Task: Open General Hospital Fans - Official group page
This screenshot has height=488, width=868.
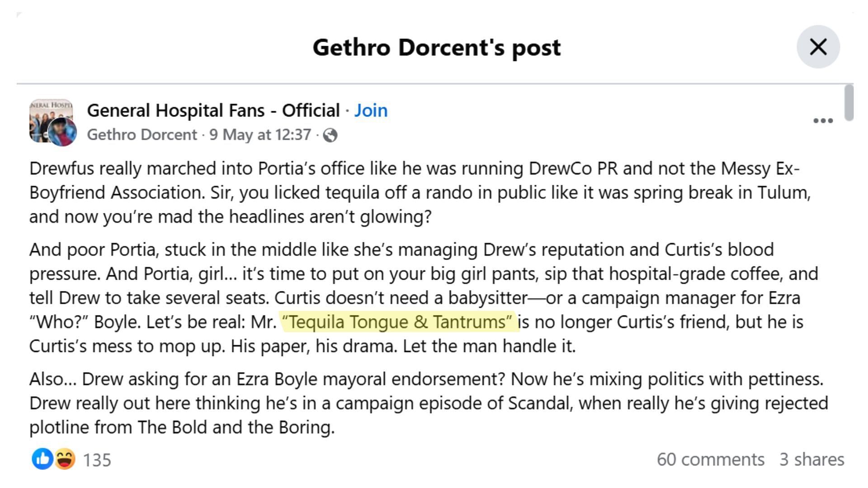Action: (213, 110)
